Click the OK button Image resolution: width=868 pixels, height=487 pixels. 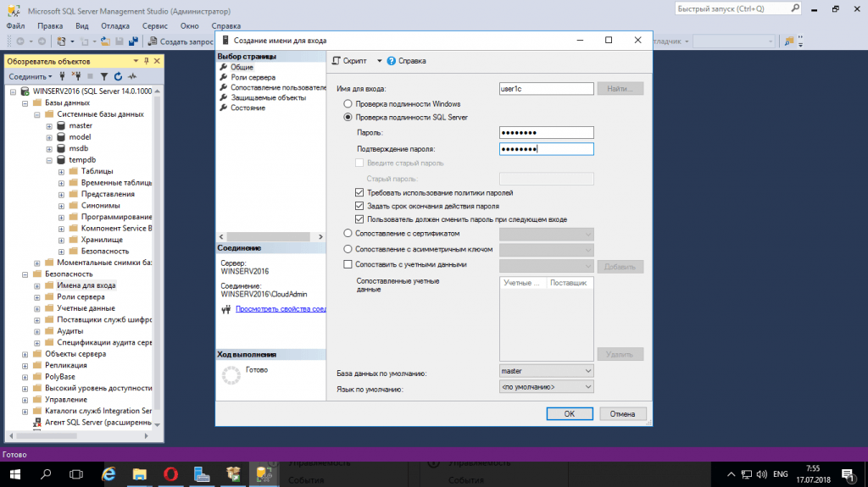pyautogui.click(x=570, y=413)
